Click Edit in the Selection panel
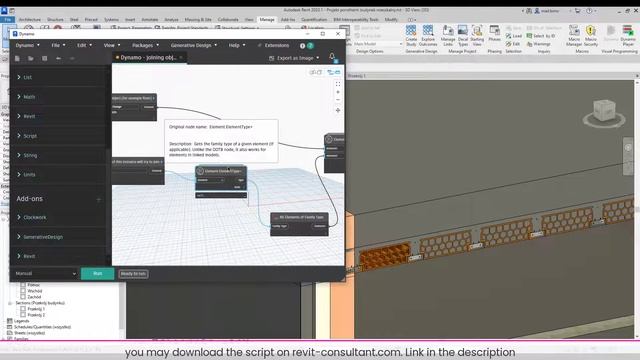Screen dimensions: 640x360 tap(513, 44)
